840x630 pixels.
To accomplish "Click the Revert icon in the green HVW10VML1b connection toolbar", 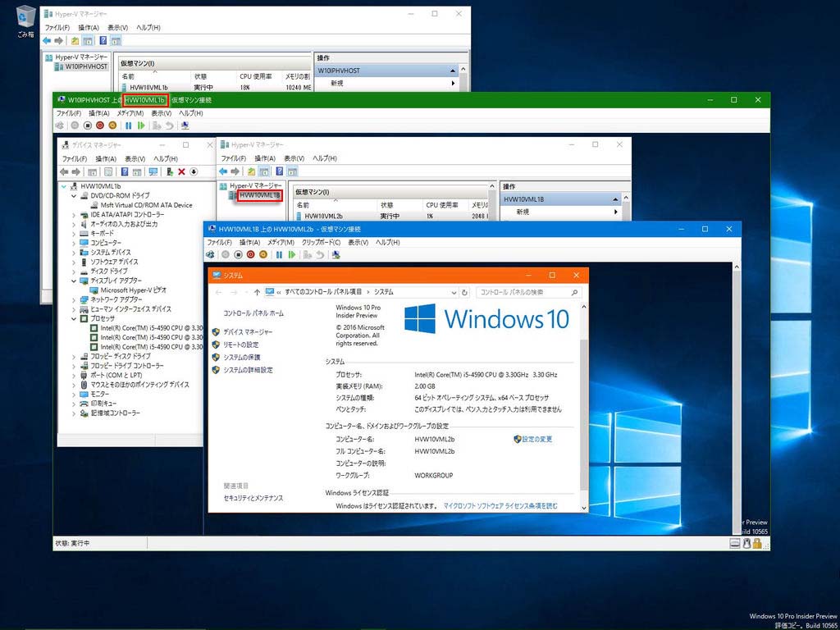I will (x=169, y=126).
